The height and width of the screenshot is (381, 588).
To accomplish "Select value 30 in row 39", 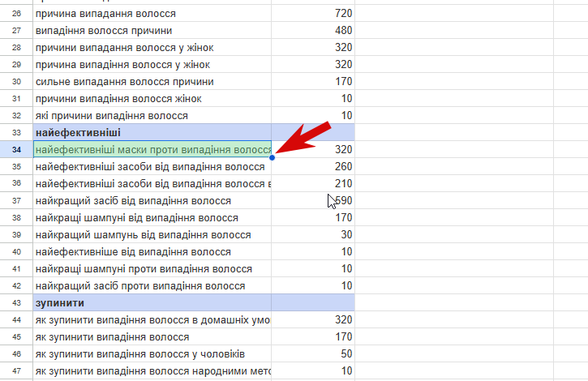I will point(313,235).
